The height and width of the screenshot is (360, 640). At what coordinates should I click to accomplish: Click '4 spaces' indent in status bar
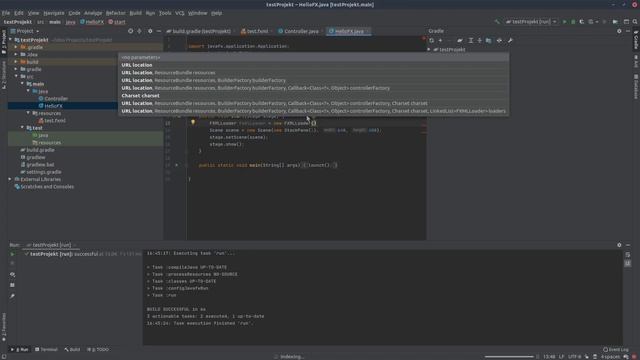[610, 357]
